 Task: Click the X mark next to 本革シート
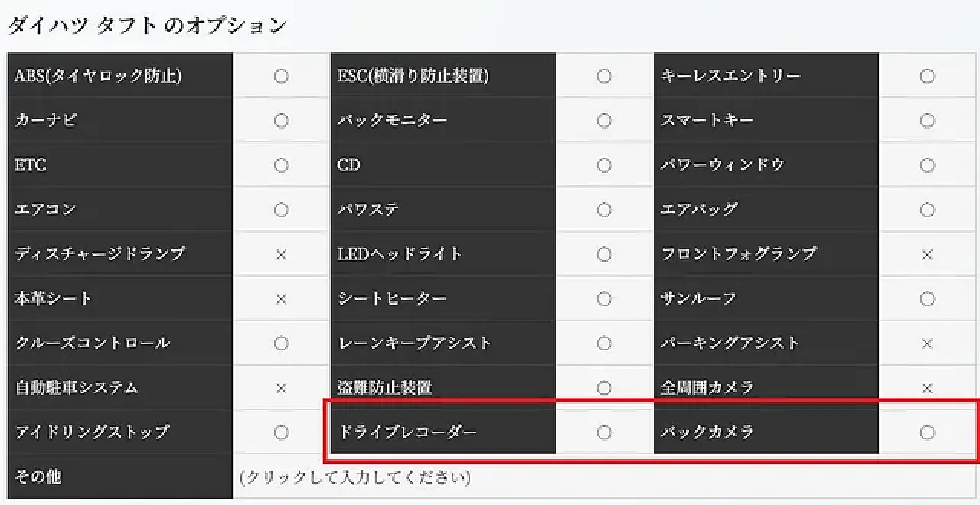pos(281,299)
